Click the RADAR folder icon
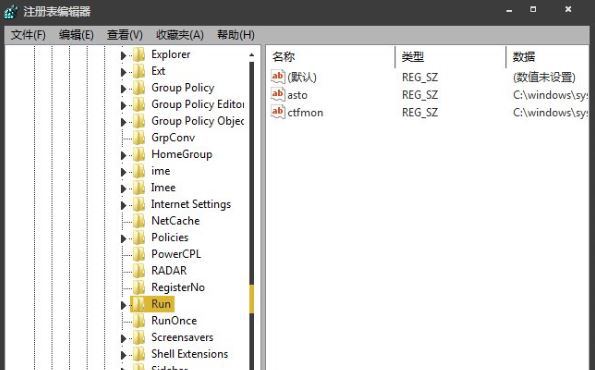Image resolution: width=595 pixels, height=370 pixels. tap(139, 271)
